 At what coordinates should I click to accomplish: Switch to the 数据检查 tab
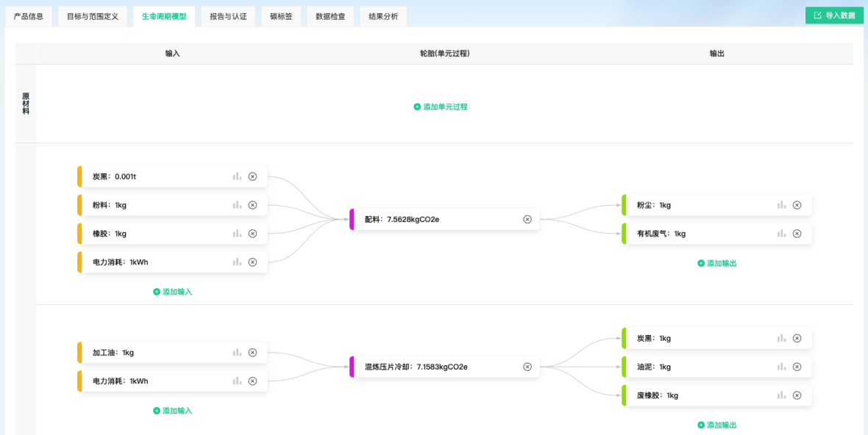pyautogui.click(x=330, y=17)
